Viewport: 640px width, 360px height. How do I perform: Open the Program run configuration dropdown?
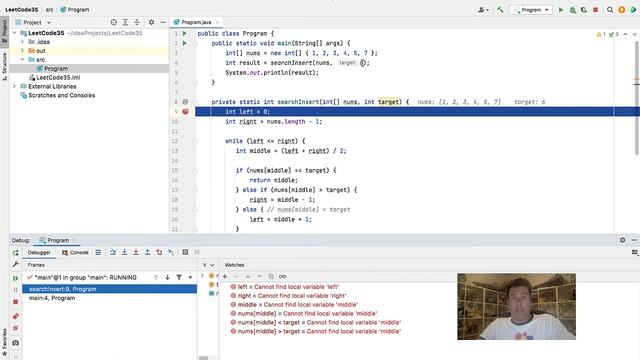[x=531, y=10]
